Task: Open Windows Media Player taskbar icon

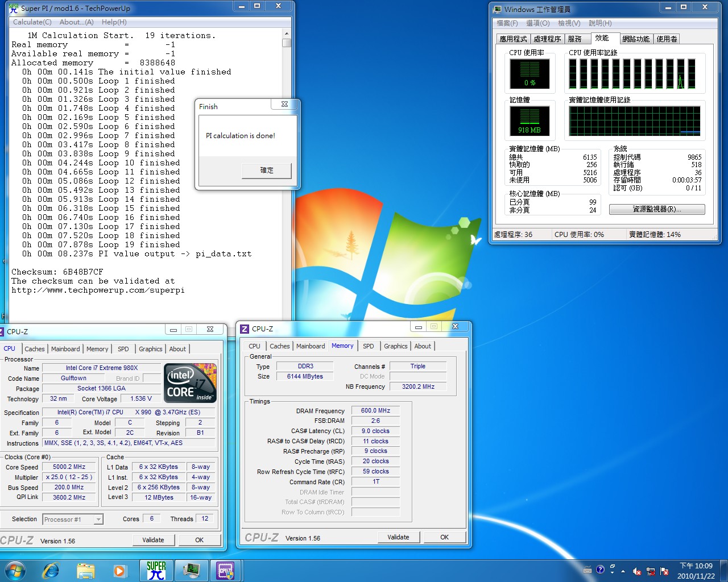Action: (119, 571)
